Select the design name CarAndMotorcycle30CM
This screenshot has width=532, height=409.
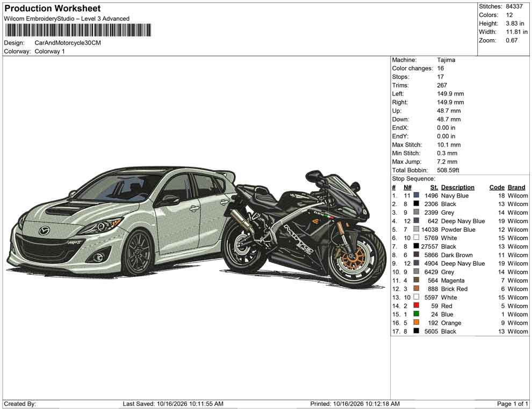coord(68,43)
